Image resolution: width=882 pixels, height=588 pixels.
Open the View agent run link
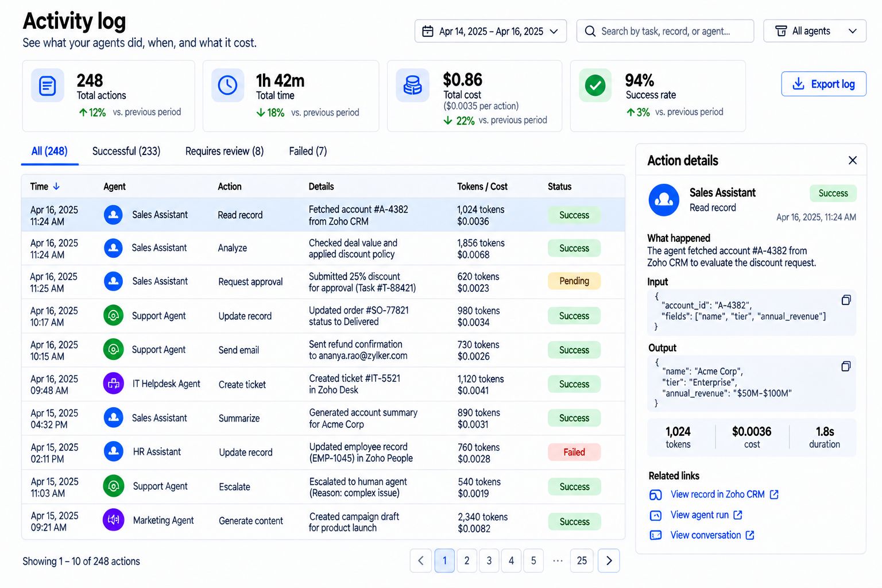[x=706, y=515]
